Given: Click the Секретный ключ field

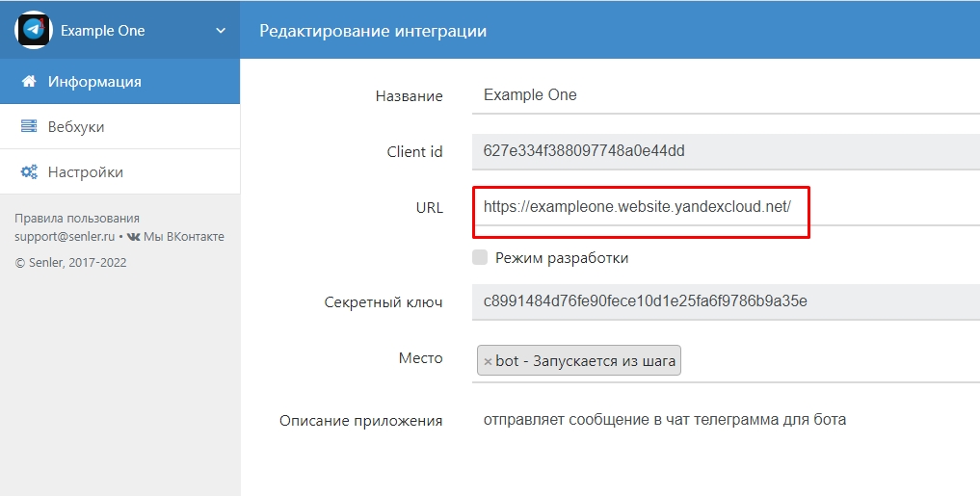Looking at the screenshot, I should point(723,301).
